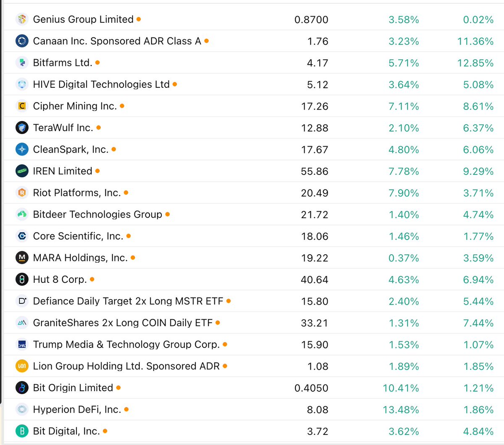Screen dimensions: 504x445
Task: Click the Cipher Mining yellow C logo
Action: [22, 106]
